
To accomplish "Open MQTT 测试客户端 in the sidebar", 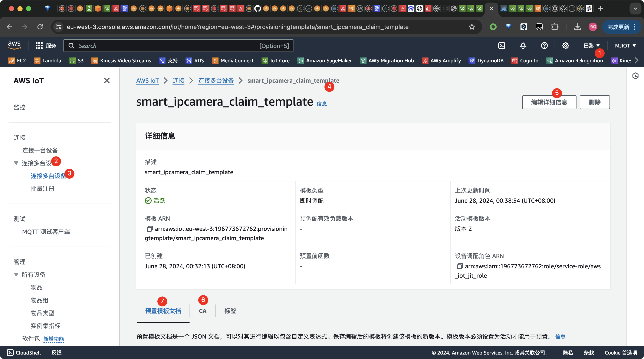I will click(46, 231).
